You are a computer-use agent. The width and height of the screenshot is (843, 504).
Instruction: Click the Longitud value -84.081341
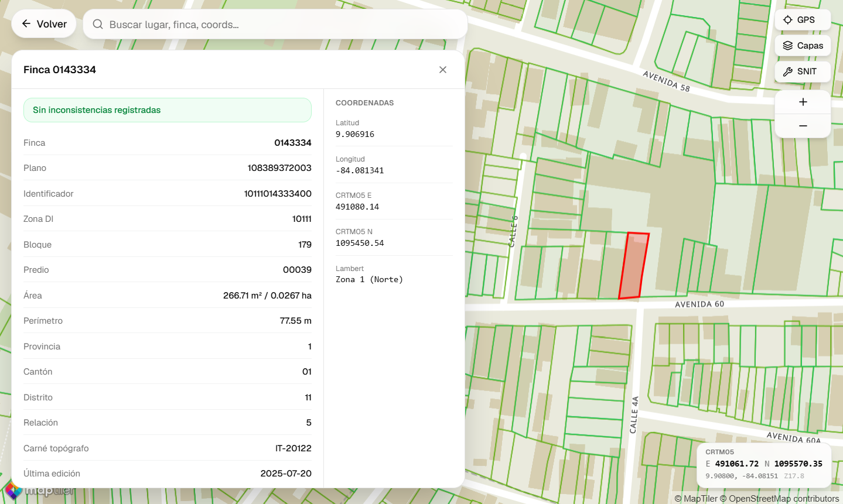(x=360, y=170)
